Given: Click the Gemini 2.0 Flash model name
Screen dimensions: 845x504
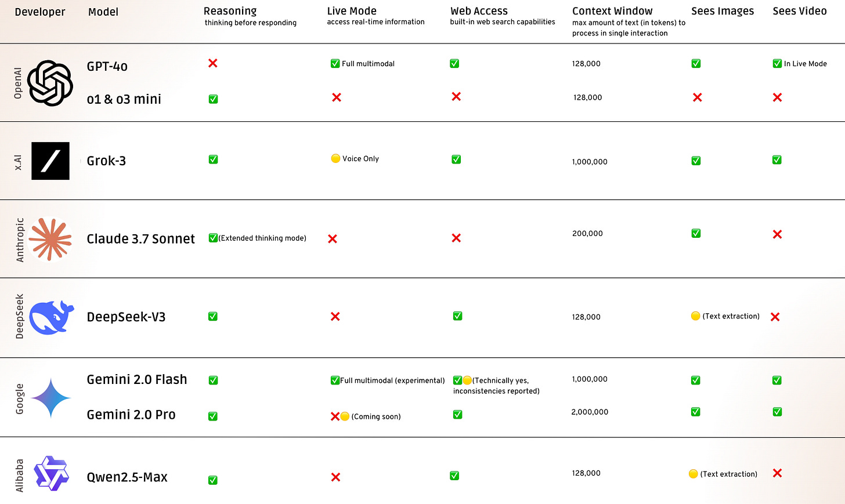Looking at the screenshot, I should click(x=137, y=379).
